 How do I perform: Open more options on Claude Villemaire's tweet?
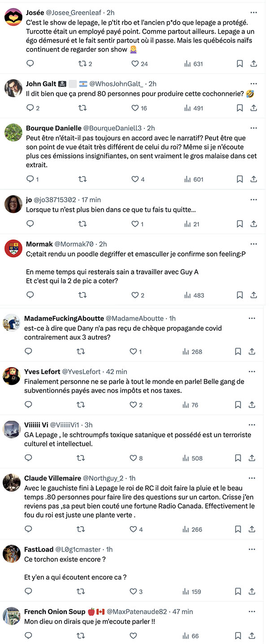252,478
